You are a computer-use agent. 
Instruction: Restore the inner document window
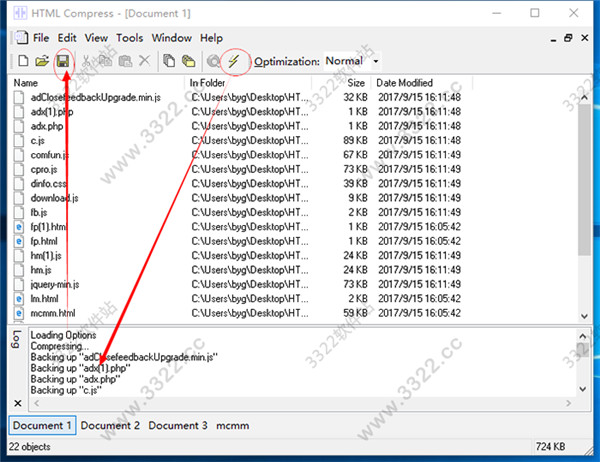tap(568, 38)
